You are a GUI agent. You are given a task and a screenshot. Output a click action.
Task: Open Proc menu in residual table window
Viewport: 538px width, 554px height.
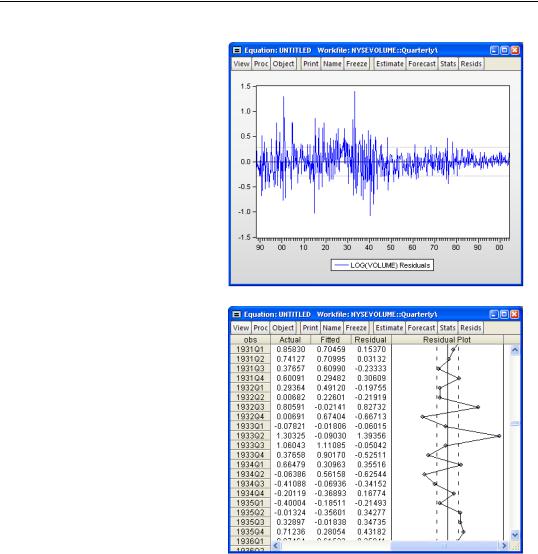pyautogui.click(x=260, y=328)
